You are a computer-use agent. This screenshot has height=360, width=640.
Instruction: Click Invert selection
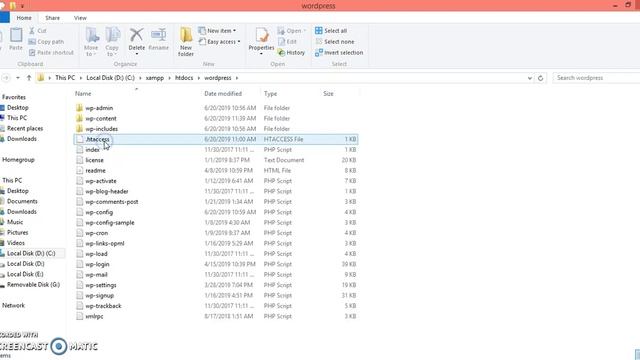tap(339, 53)
